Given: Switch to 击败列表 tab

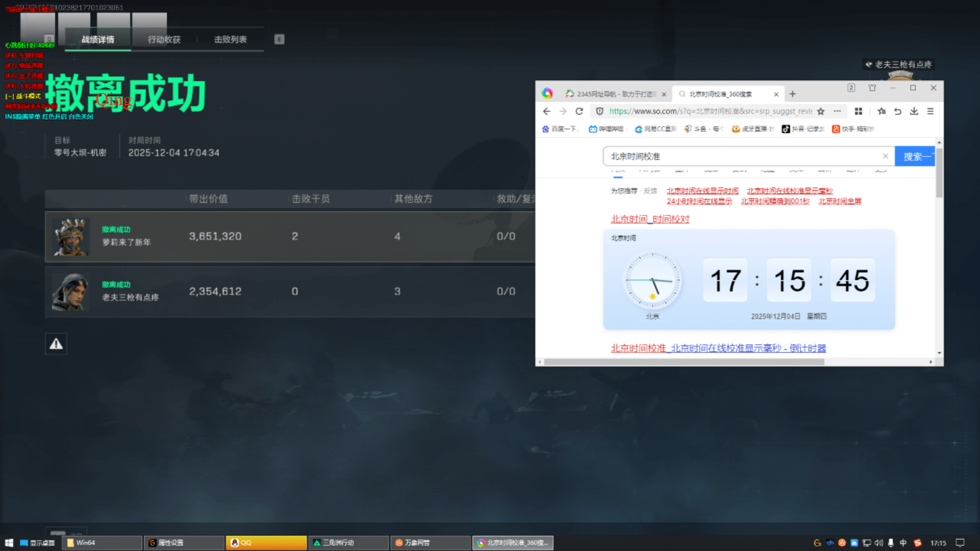Looking at the screenshot, I should point(230,39).
